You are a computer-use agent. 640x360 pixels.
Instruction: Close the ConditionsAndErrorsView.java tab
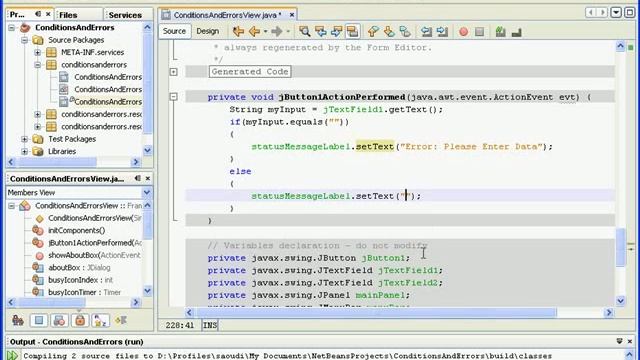point(291,15)
